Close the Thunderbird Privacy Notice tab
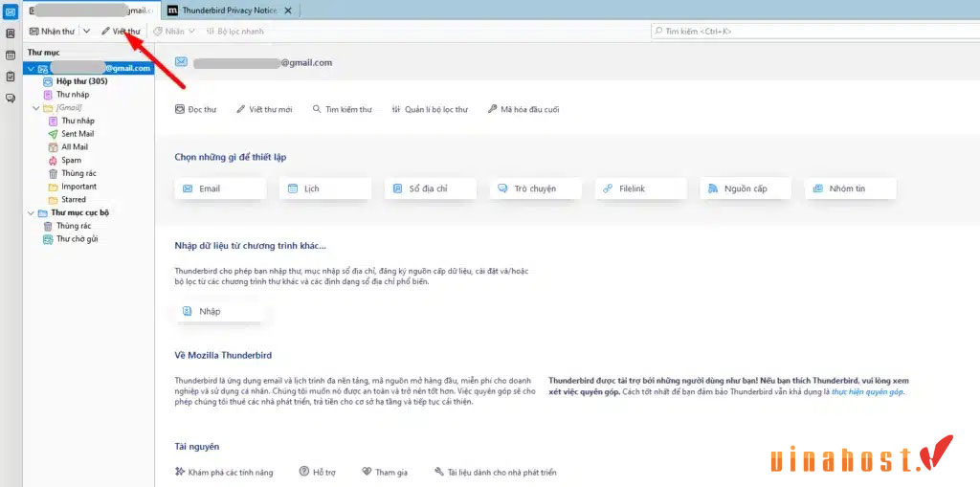The height and width of the screenshot is (487, 980). pos(287,11)
